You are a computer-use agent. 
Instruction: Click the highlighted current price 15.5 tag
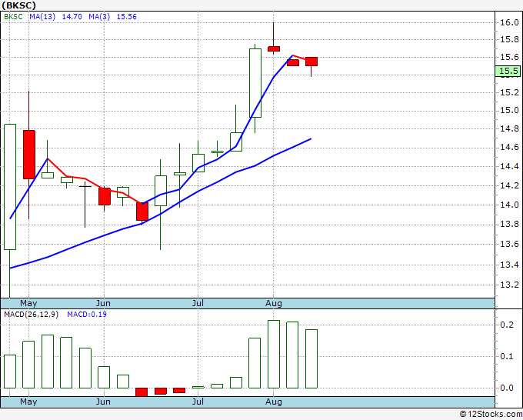click(x=508, y=71)
